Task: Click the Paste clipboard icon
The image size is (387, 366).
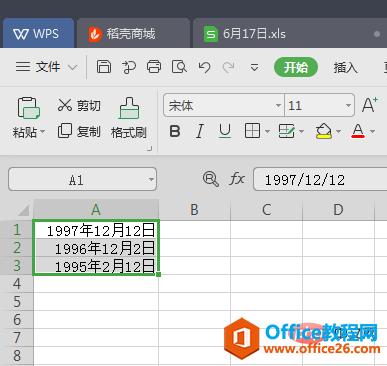Action: click(29, 108)
